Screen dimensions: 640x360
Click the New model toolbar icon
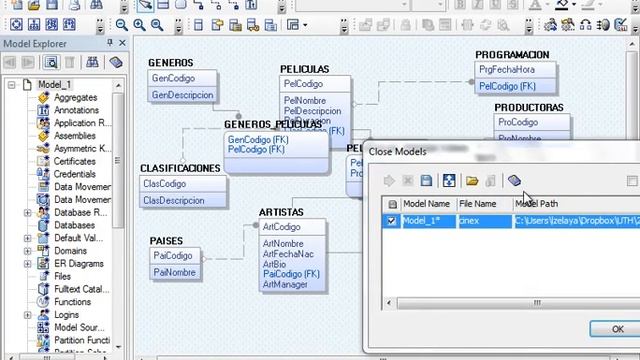coord(16,5)
